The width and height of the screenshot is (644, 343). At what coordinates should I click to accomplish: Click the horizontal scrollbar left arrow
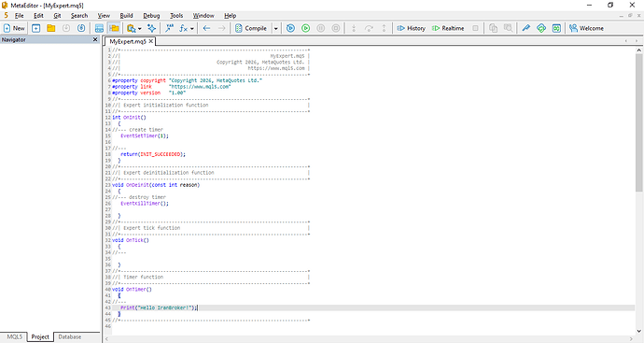(x=106, y=339)
